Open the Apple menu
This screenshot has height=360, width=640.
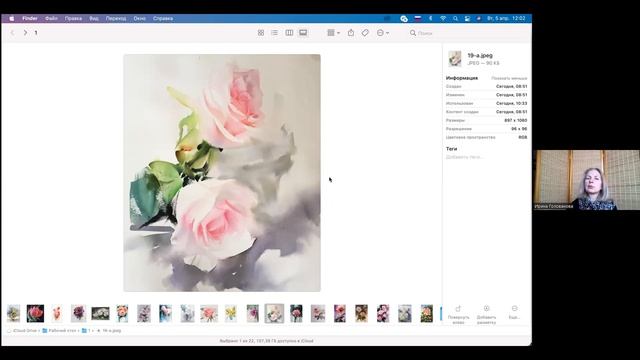pyautogui.click(x=11, y=18)
